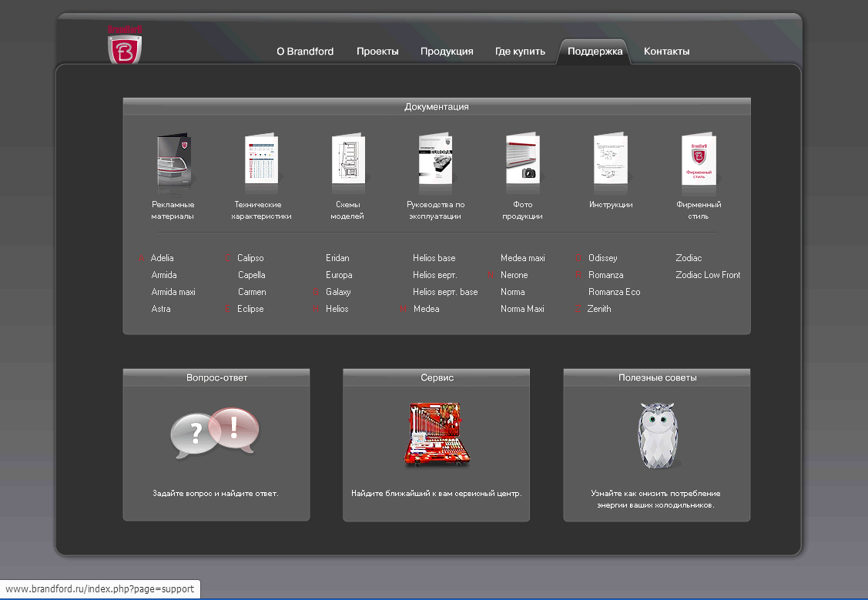Viewport: 868px width, 600px height.
Task: Open the Zodiac model link
Action: pos(689,258)
